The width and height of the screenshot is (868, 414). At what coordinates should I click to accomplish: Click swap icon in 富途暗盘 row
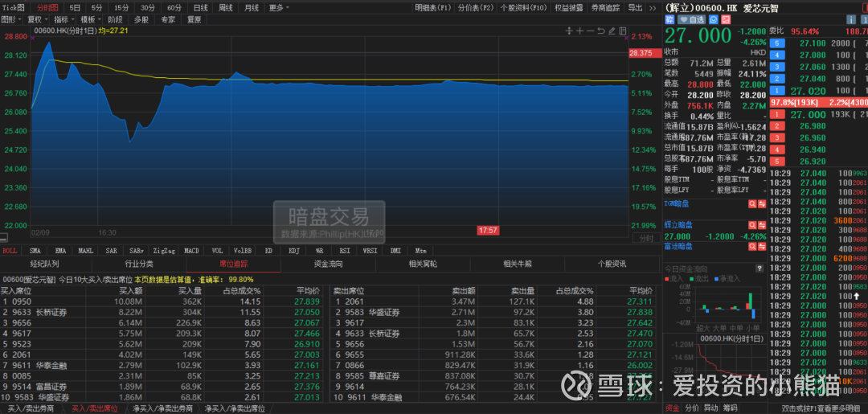762,246
